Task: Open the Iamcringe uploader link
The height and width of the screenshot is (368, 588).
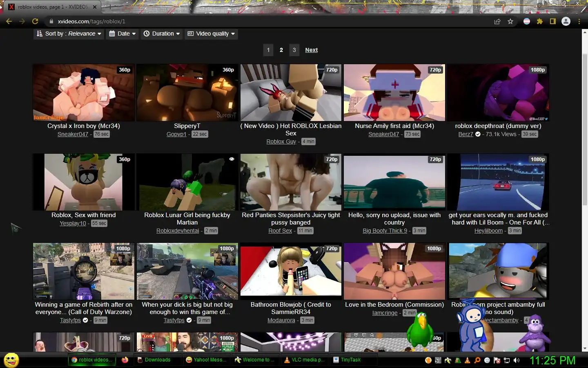Action: pyautogui.click(x=385, y=313)
